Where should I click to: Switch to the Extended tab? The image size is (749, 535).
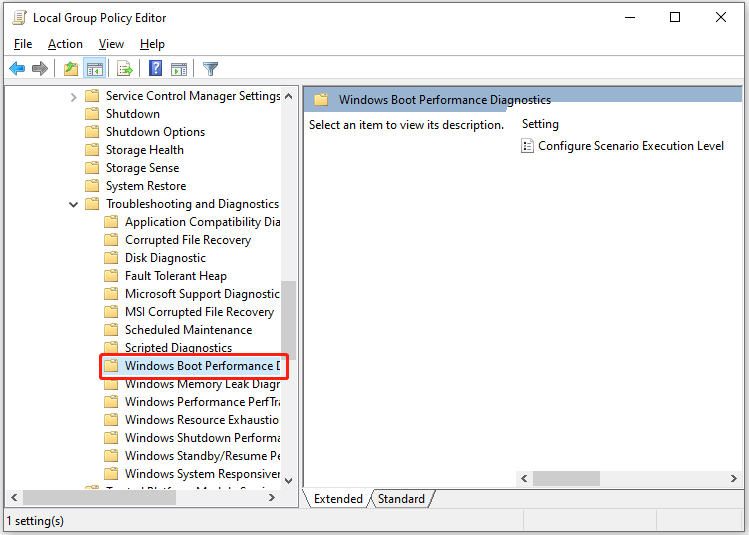[338, 499]
